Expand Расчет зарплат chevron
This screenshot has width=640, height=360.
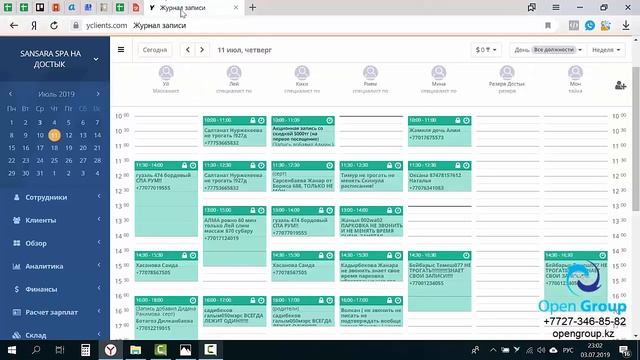click(x=99, y=312)
